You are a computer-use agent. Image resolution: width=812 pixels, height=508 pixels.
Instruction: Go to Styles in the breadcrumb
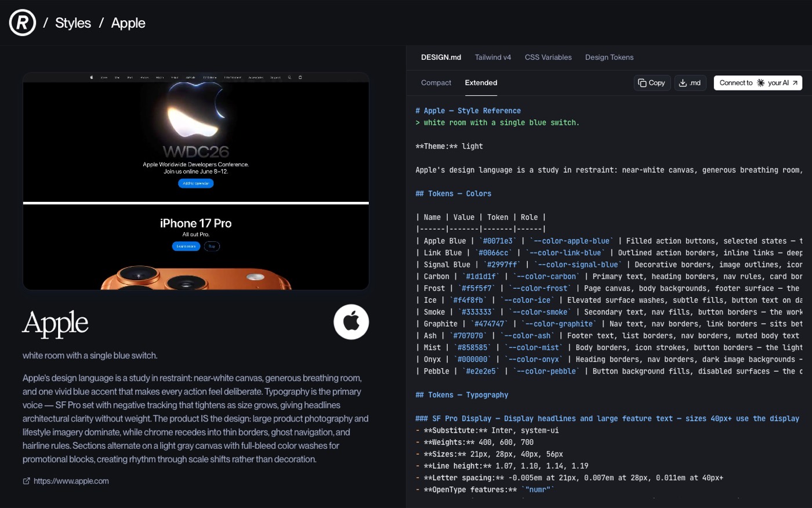(73, 23)
